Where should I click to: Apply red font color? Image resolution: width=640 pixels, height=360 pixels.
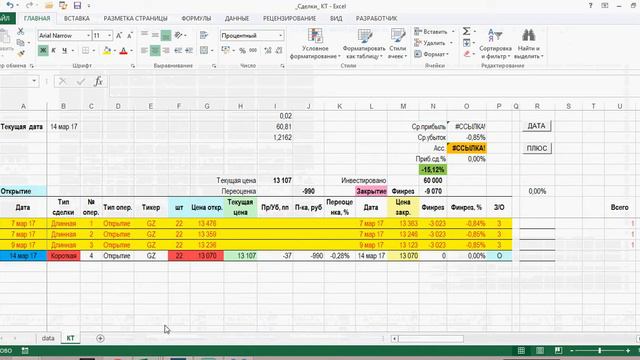click(x=124, y=51)
